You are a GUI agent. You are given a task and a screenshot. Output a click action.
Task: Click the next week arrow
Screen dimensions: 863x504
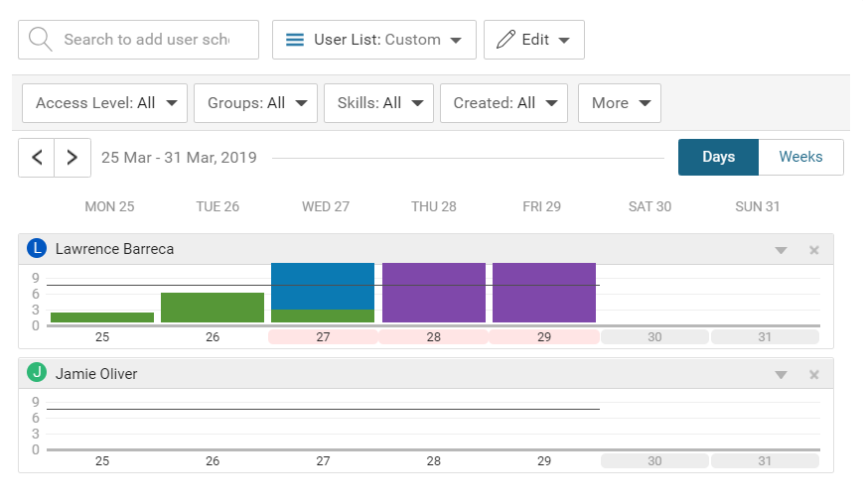coord(72,158)
